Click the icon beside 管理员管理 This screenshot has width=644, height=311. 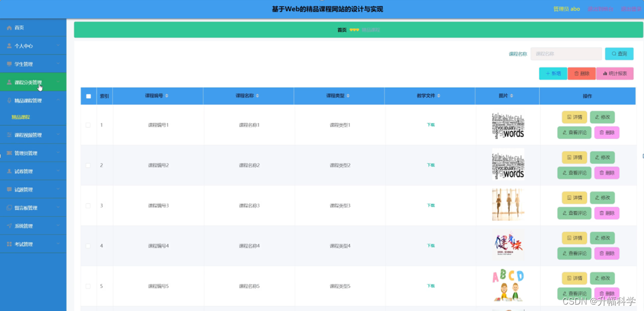pyautogui.click(x=9, y=153)
